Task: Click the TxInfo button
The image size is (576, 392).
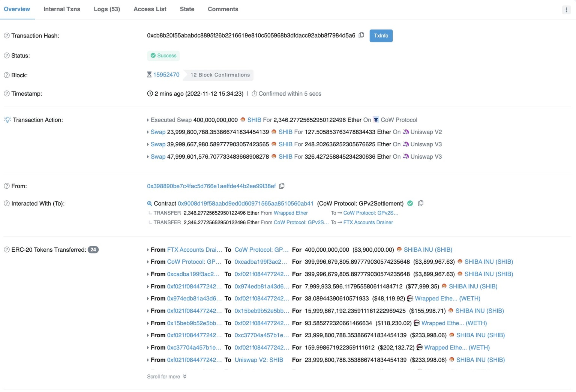Action: point(381,36)
